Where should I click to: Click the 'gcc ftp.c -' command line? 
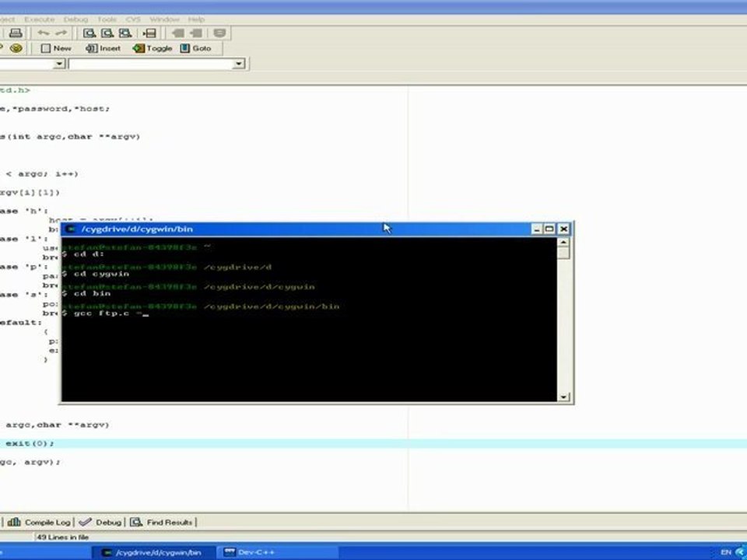[106, 313]
